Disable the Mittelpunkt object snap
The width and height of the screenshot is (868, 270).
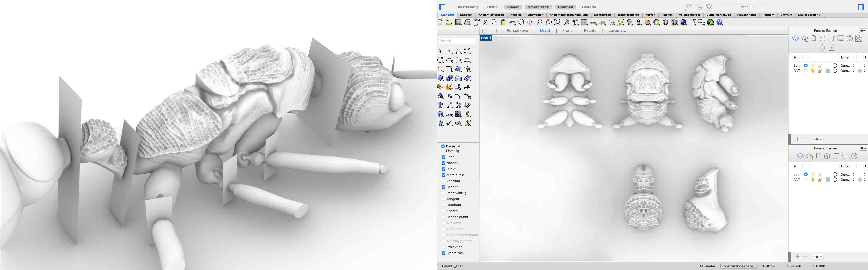tap(443, 175)
